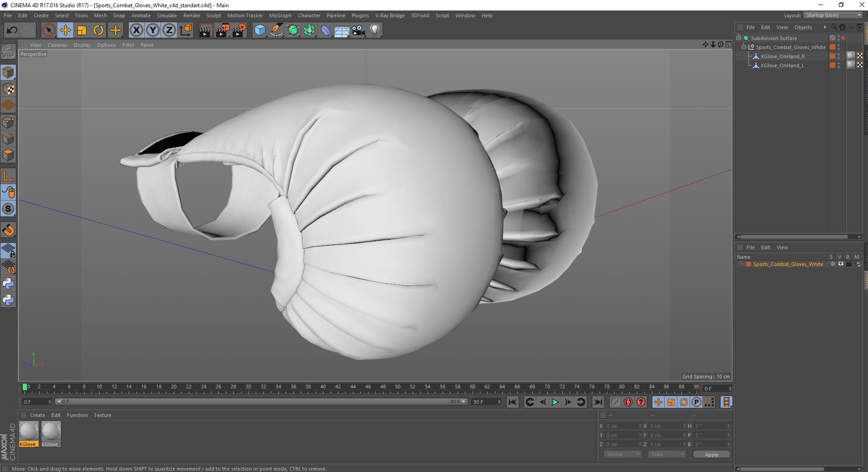Add a Cube primitive object
This screenshot has width=868, height=472.
pos(260,30)
